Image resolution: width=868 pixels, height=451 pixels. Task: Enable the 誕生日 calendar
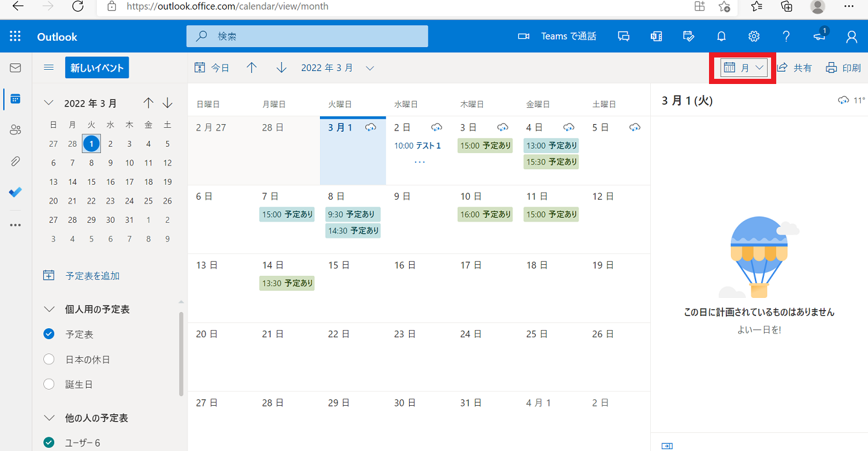[48, 384]
